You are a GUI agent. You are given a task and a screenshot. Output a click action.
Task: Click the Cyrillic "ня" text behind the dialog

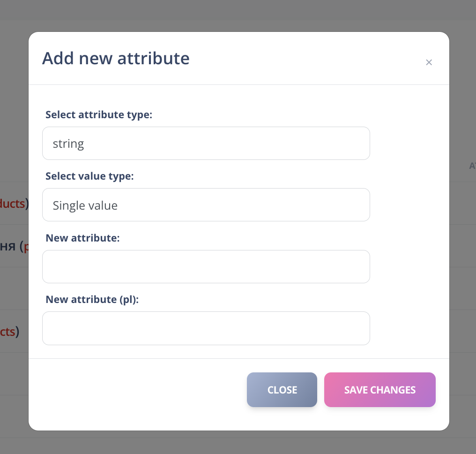[8, 246]
